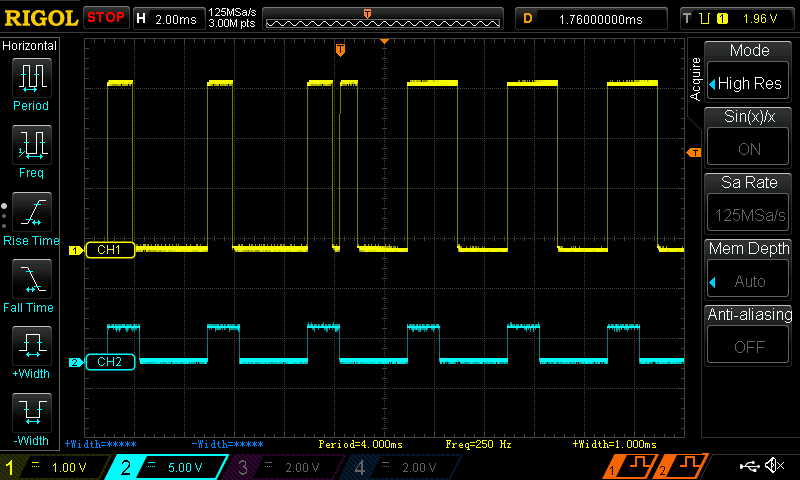Select the -Width measurement icon

[x=32, y=413]
